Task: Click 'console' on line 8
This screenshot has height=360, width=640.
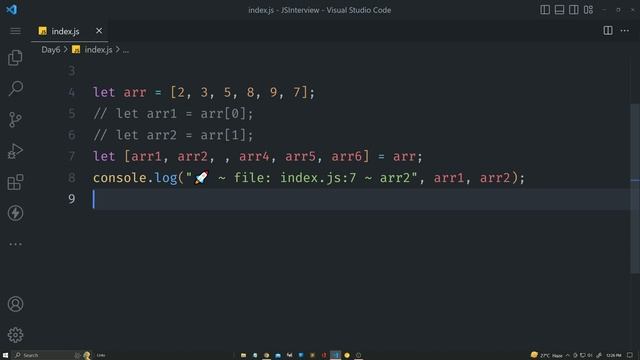Action: tap(120, 178)
